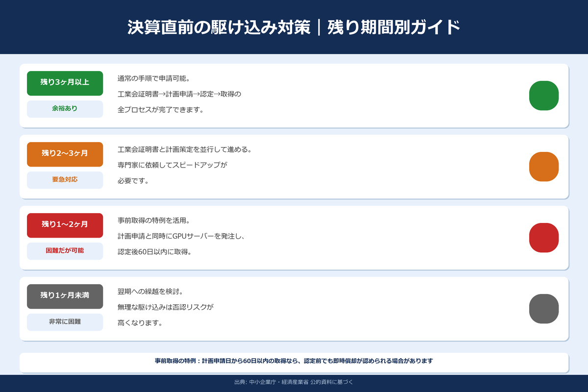Select the 残り3ヶ月以上 badge
The image size is (588, 392).
point(65,83)
